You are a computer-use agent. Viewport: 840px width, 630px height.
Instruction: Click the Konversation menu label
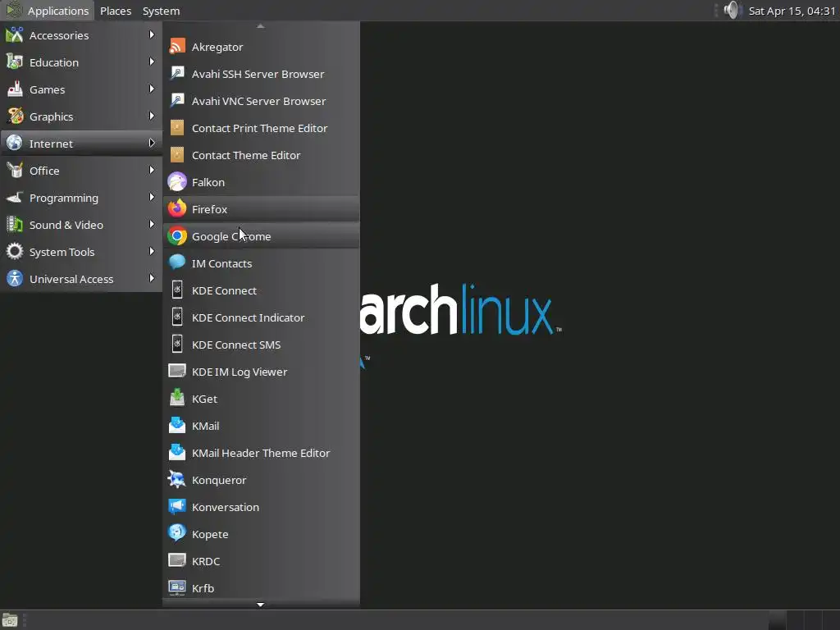pos(226,507)
